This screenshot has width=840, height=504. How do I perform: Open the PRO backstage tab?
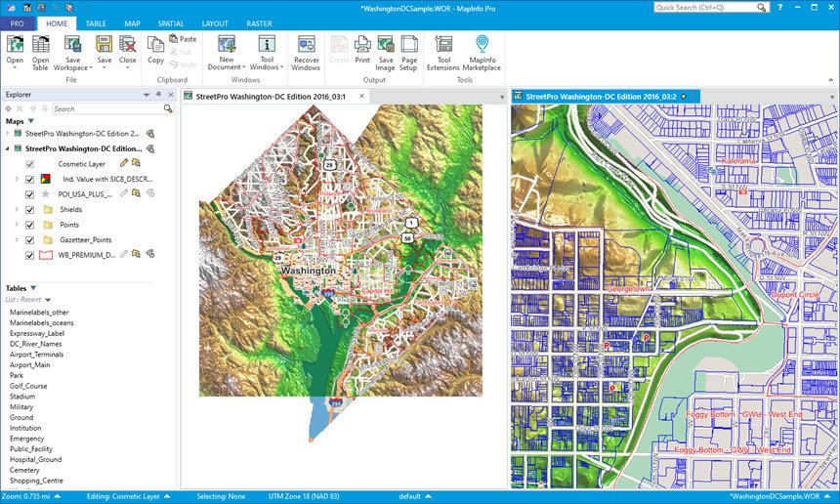point(18,23)
